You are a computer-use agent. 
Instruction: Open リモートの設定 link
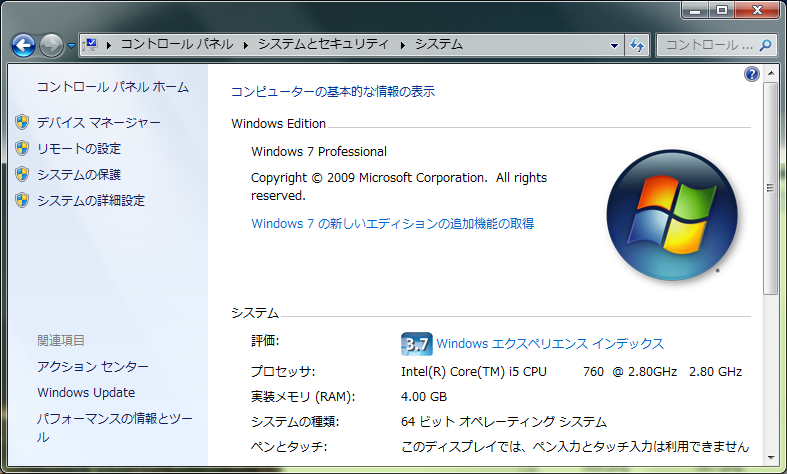(x=79, y=149)
